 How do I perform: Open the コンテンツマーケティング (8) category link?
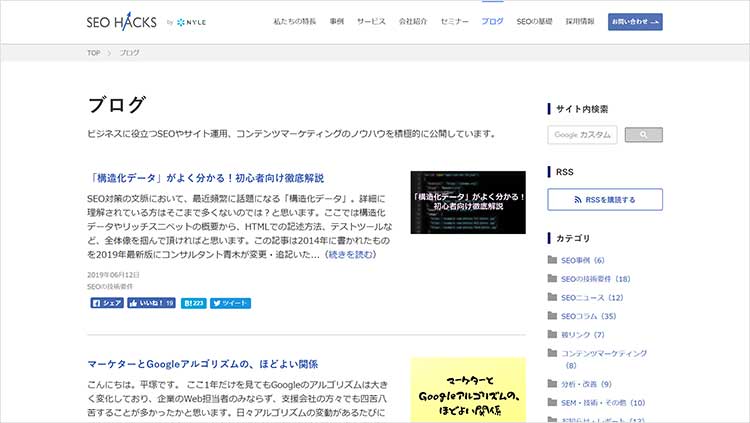coord(604,359)
